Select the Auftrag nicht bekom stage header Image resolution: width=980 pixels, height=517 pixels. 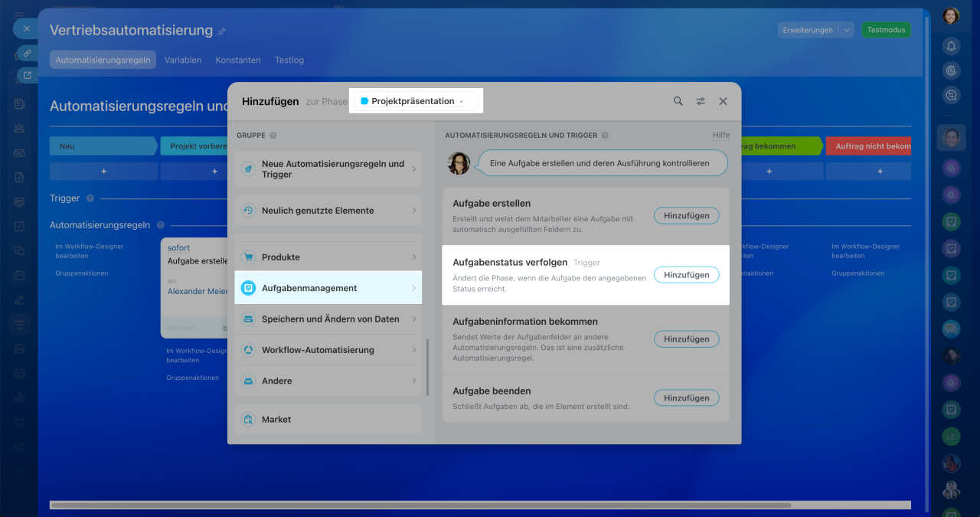coord(869,146)
